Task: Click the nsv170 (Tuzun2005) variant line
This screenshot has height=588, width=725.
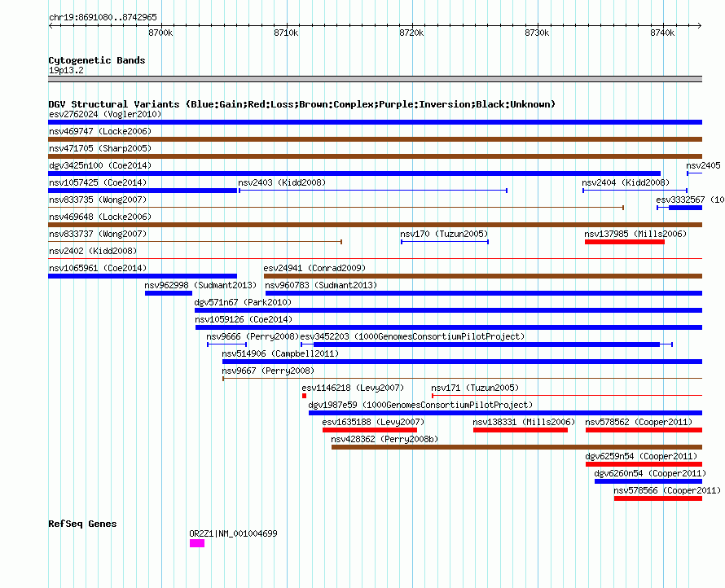Action: (x=445, y=242)
